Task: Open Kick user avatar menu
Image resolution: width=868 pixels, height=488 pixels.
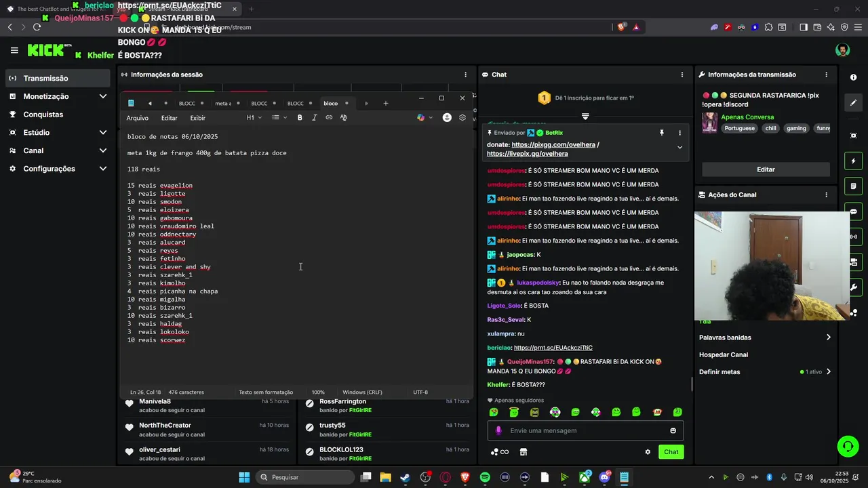Action: (842, 50)
